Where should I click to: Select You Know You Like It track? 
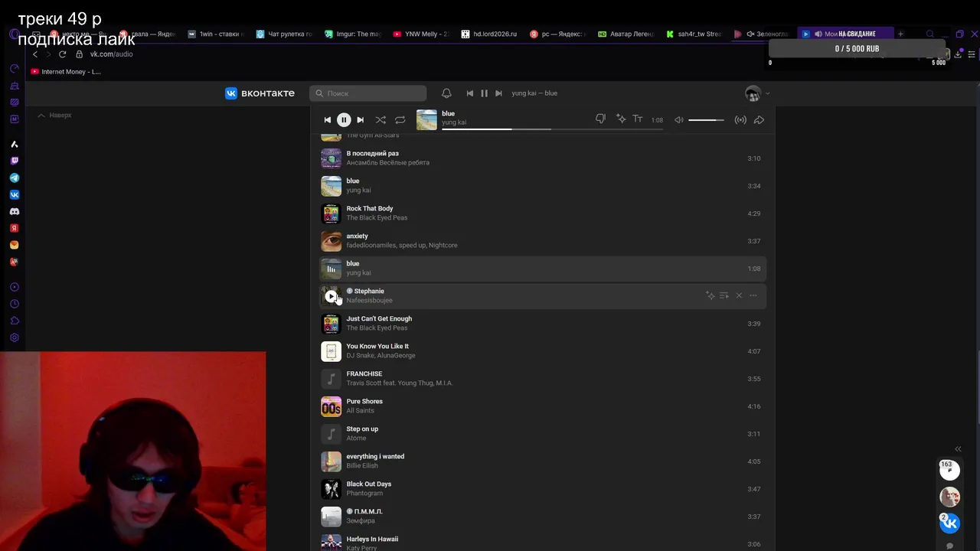point(542,351)
